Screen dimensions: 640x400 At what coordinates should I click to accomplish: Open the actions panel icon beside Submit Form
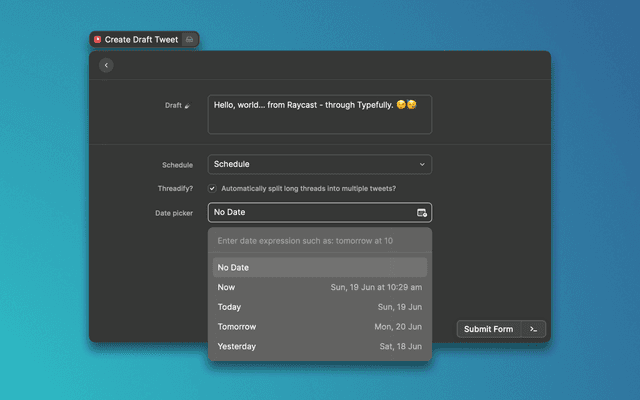tap(534, 329)
